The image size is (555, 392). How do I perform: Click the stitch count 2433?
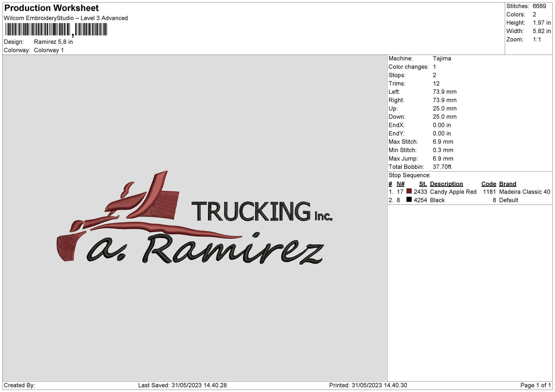pos(420,192)
